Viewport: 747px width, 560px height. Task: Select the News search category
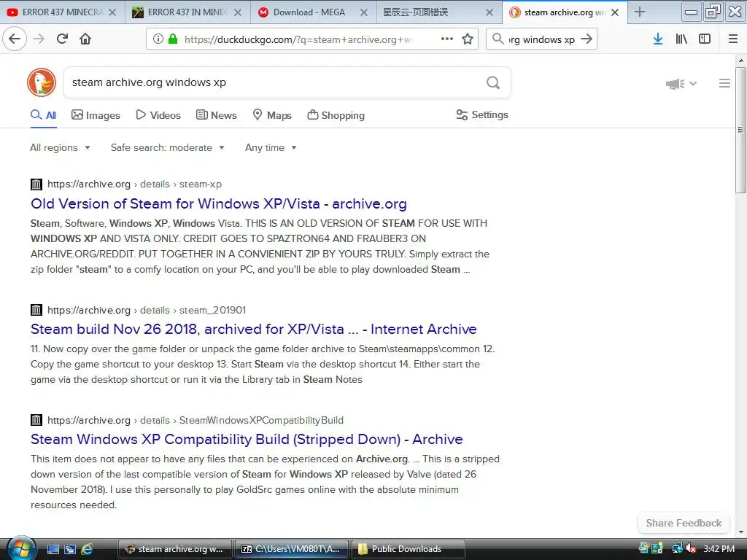click(x=216, y=115)
